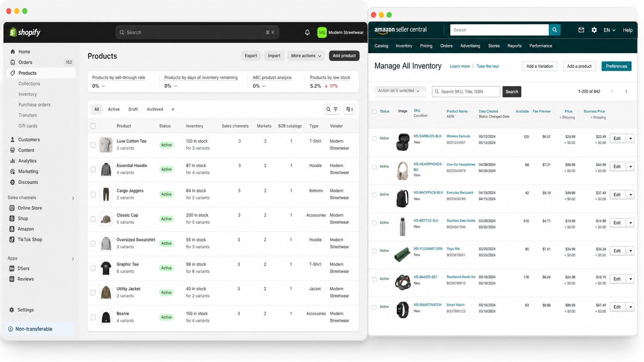Open Action on 0 selected dropdown

[x=399, y=91]
